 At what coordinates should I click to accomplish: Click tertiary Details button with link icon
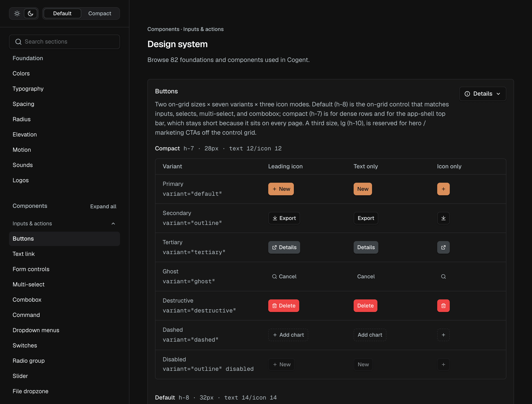coord(284,247)
